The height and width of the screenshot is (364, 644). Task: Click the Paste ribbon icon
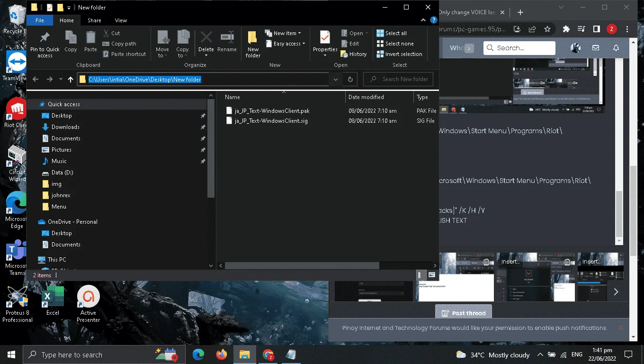90,41
